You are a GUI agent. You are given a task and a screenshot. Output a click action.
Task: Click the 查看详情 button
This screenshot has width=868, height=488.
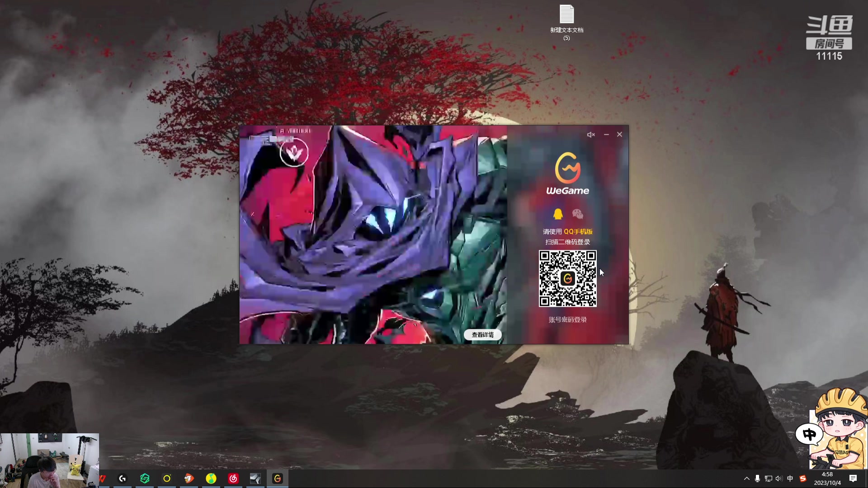(x=483, y=335)
